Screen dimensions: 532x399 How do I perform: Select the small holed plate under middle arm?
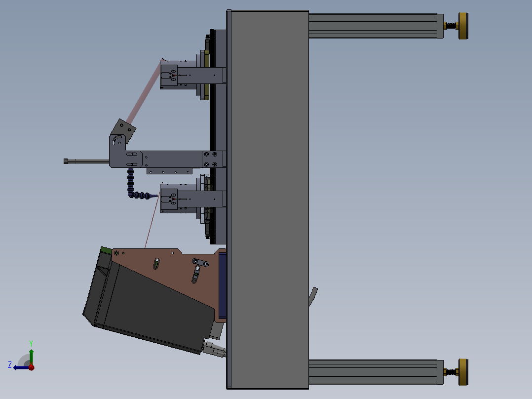click(170, 171)
